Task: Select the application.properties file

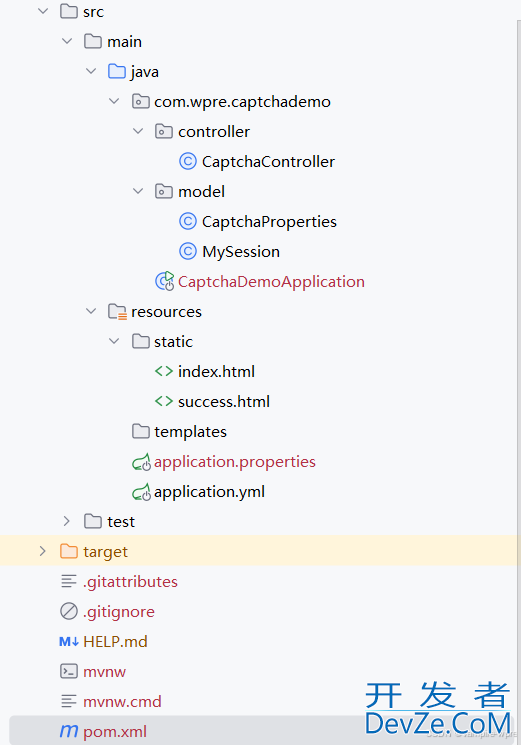Action: point(235,462)
